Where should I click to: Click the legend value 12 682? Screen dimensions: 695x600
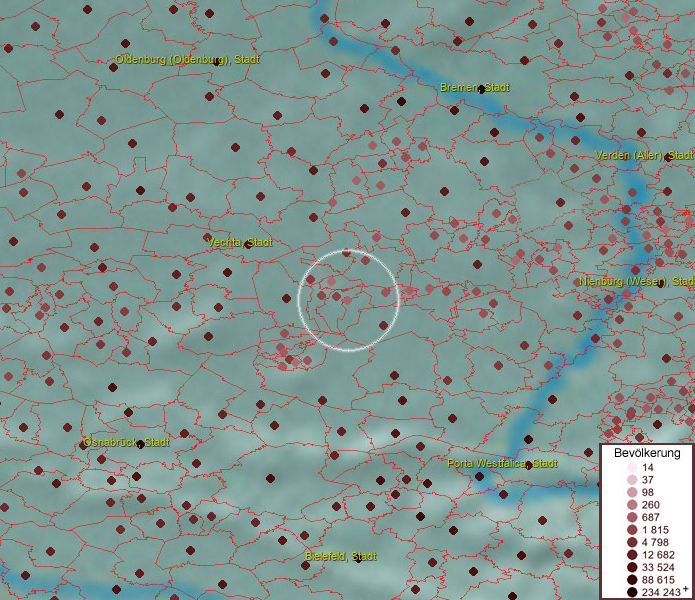pyautogui.click(x=658, y=555)
